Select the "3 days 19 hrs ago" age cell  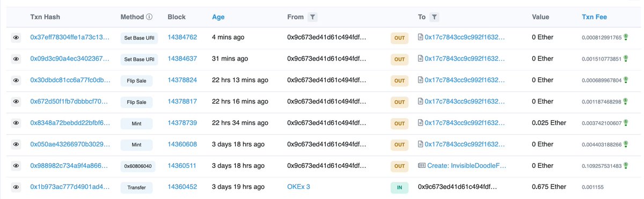pos(238,187)
